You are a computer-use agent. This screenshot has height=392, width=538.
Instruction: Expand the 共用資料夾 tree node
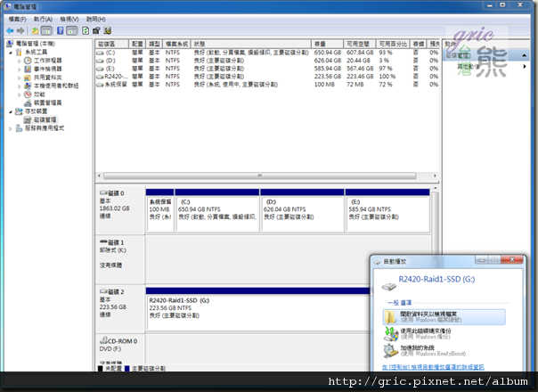click(20, 78)
